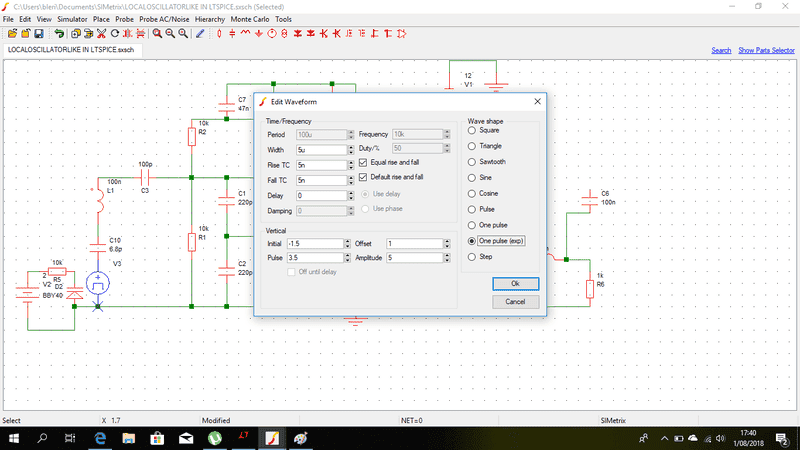Click into the Amplitude input field
The height and width of the screenshot is (450, 800).
414,258
